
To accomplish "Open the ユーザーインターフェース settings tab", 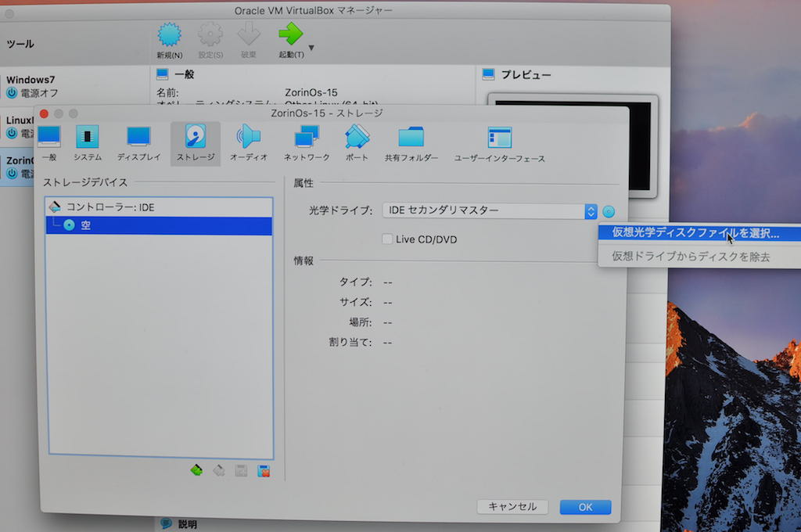I will 500,145.
